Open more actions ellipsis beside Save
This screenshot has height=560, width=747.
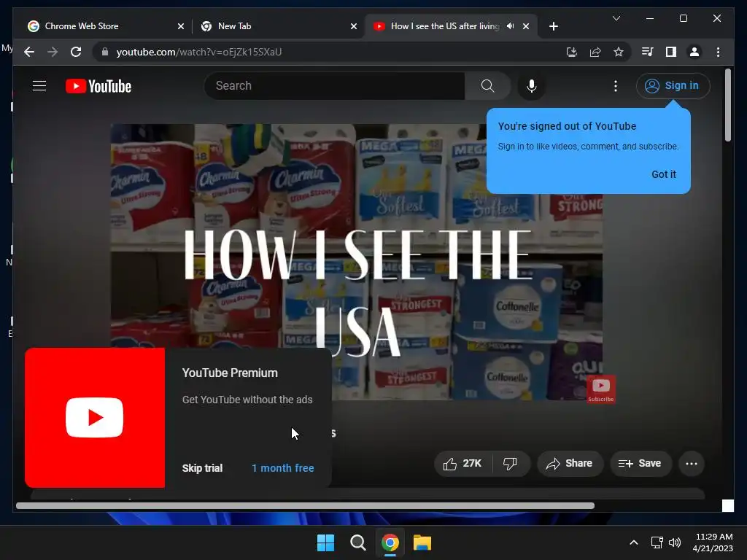point(692,463)
